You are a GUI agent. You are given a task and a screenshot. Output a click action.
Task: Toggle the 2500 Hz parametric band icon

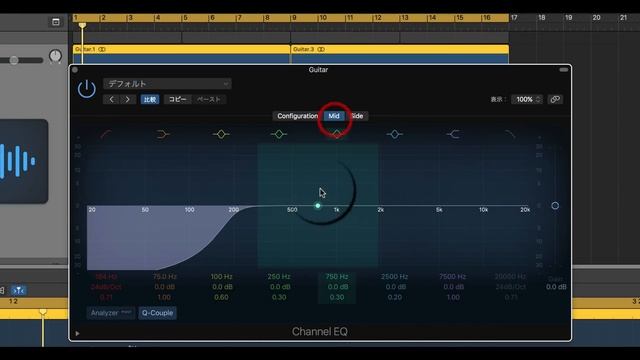(x=395, y=134)
